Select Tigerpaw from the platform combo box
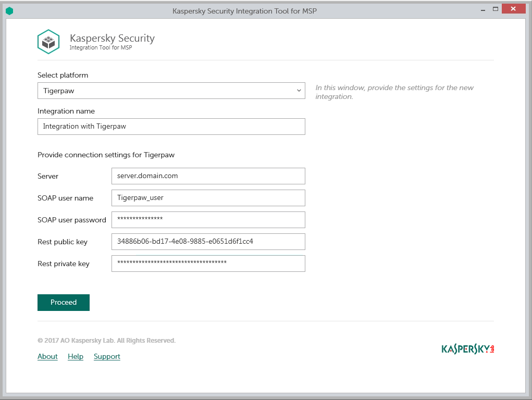The width and height of the screenshot is (532, 400). pos(171,90)
